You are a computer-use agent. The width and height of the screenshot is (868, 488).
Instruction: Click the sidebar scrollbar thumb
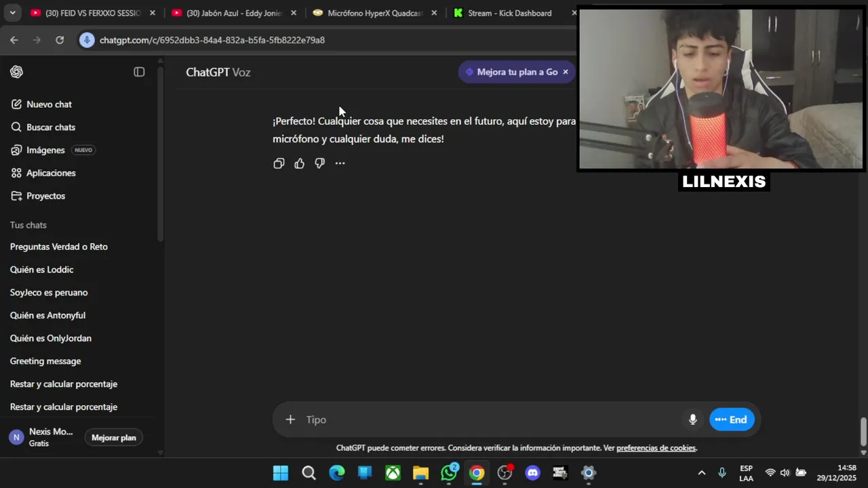click(x=160, y=152)
